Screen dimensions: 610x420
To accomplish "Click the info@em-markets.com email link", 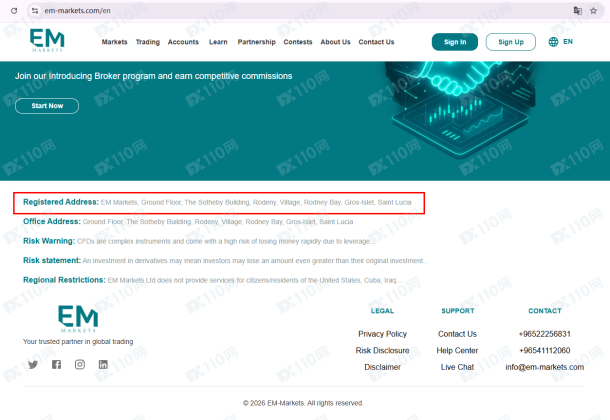I will point(545,367).
